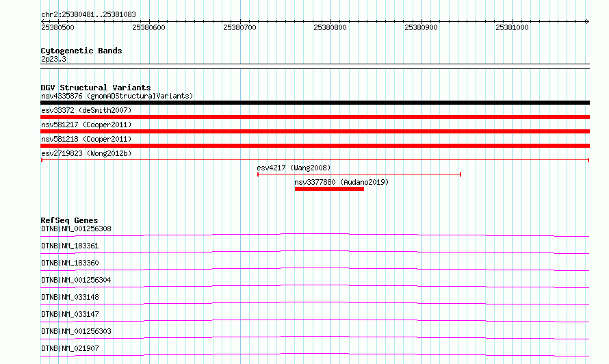Select the 2p23.3 band label

(53, 59)
